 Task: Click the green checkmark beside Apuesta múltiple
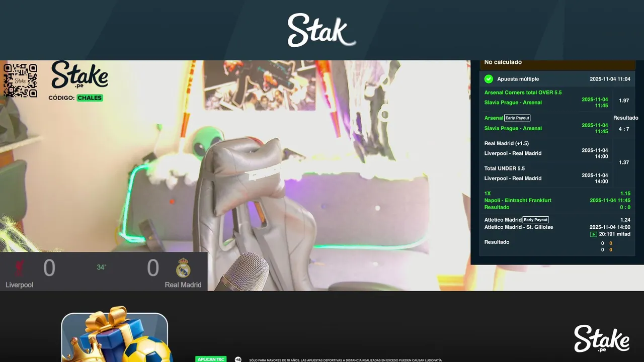[x=489, y=79]
